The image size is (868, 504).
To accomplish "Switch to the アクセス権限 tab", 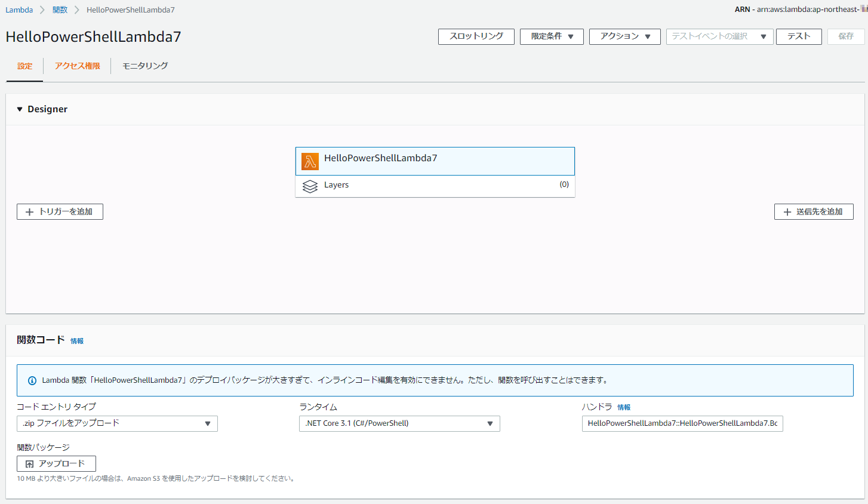I will coord(76,66).
